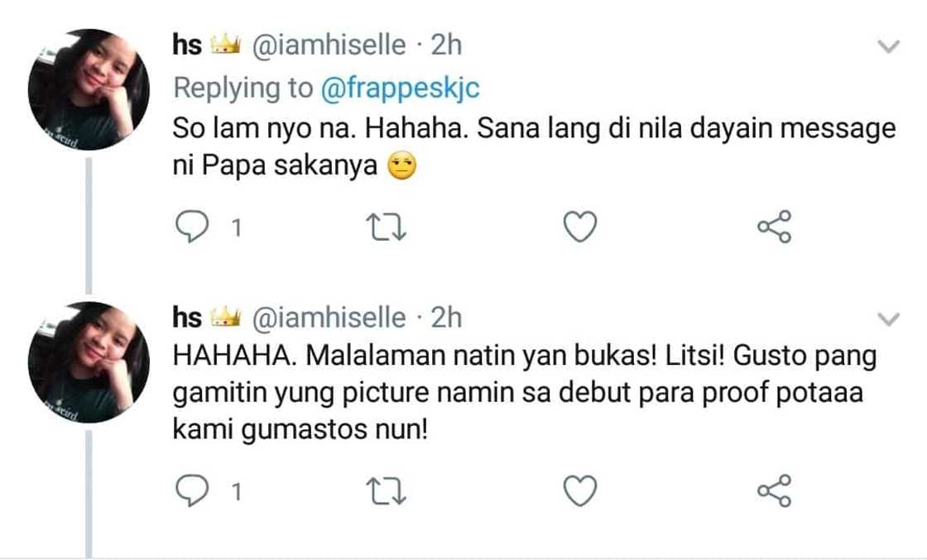927x560 pixels.
Task: Open the second tweet's profile picture
Action: point(89,361)
